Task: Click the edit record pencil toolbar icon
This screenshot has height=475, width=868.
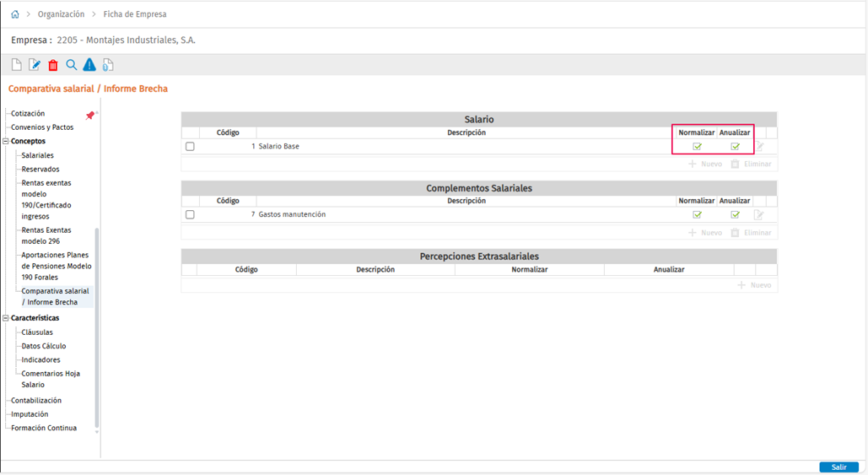Action: [x=35, y=65]
